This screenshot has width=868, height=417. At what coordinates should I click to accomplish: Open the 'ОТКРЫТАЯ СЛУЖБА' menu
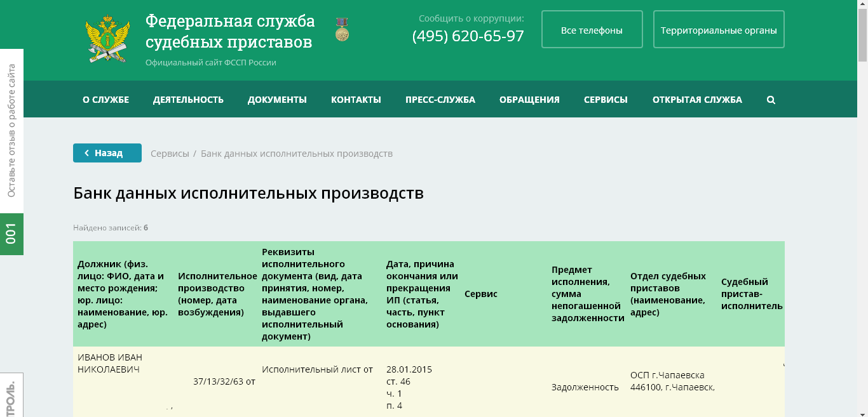697,100
